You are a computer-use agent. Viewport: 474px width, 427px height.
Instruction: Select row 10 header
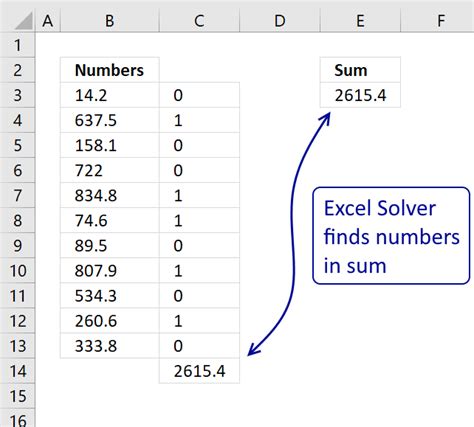coord(17,271)
